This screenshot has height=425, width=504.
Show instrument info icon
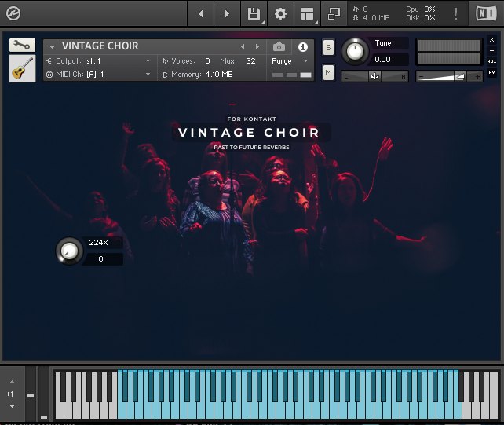point(302,47)
